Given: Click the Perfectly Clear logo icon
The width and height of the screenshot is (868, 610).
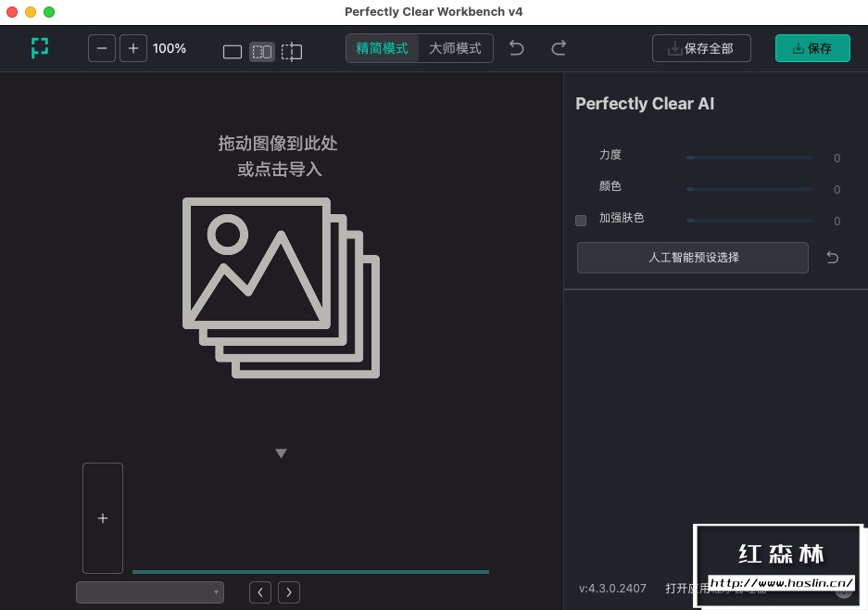Looking at the screenshot, I should click(40, 48).
